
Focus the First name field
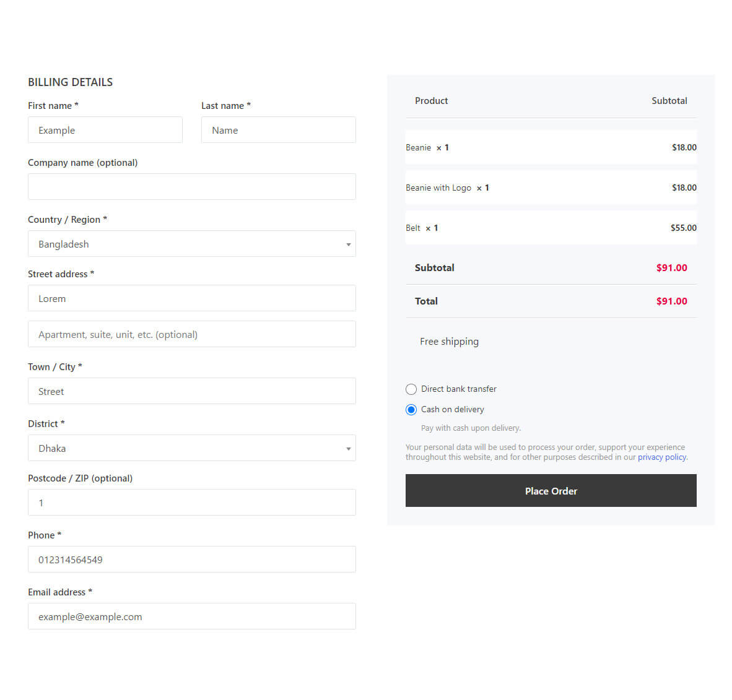[105, 130]
